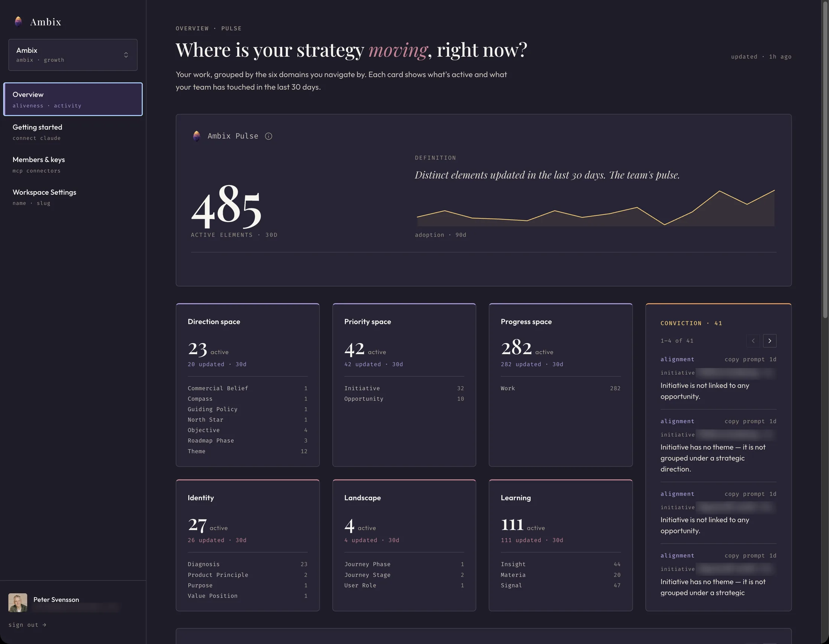
Task: Open the Learning card title
Action: [515, 497]
